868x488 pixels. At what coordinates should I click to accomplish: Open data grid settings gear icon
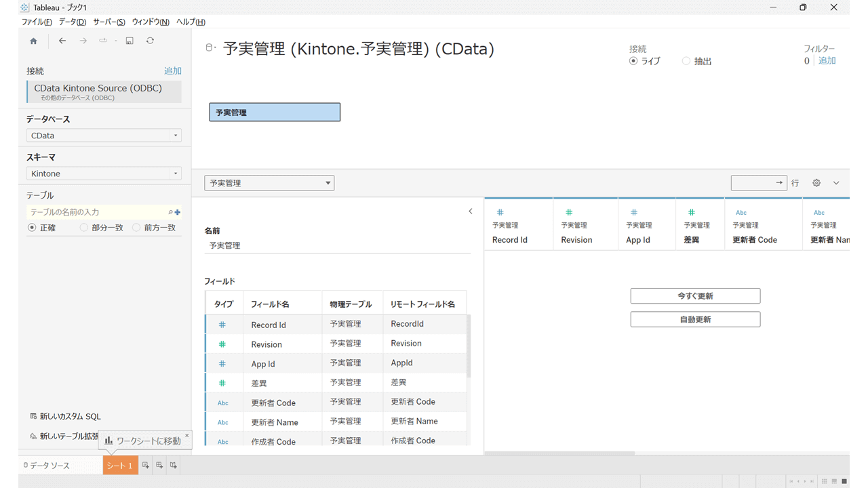point(816,183)
